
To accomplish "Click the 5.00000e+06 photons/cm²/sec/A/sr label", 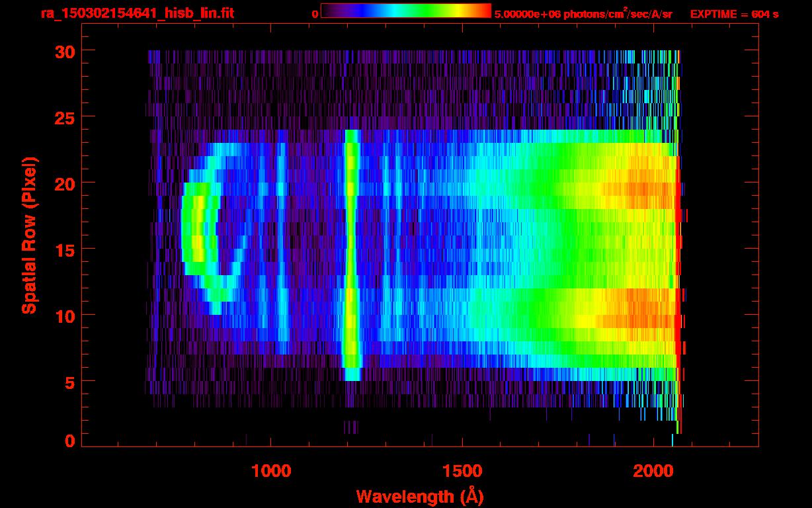I will coord(583,14).
